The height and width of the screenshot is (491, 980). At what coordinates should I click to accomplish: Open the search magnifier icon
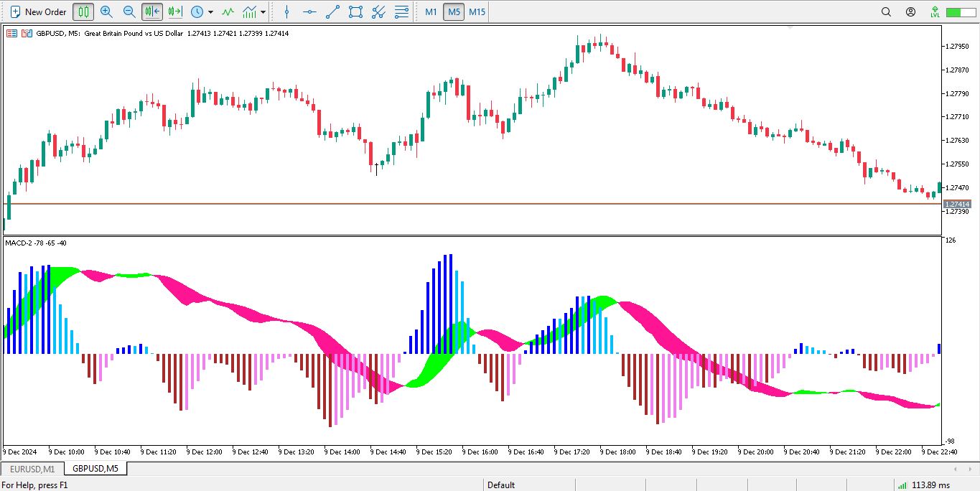point(886,11)
